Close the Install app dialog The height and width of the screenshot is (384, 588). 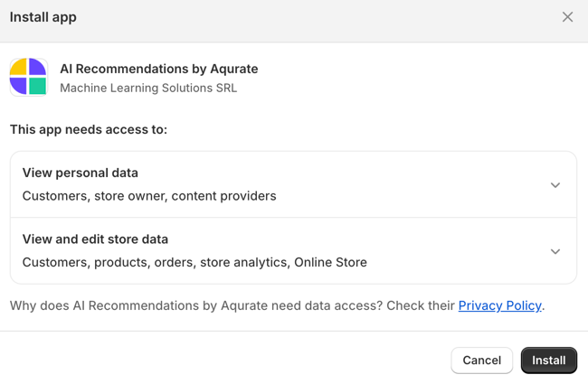tap(567, 17)
